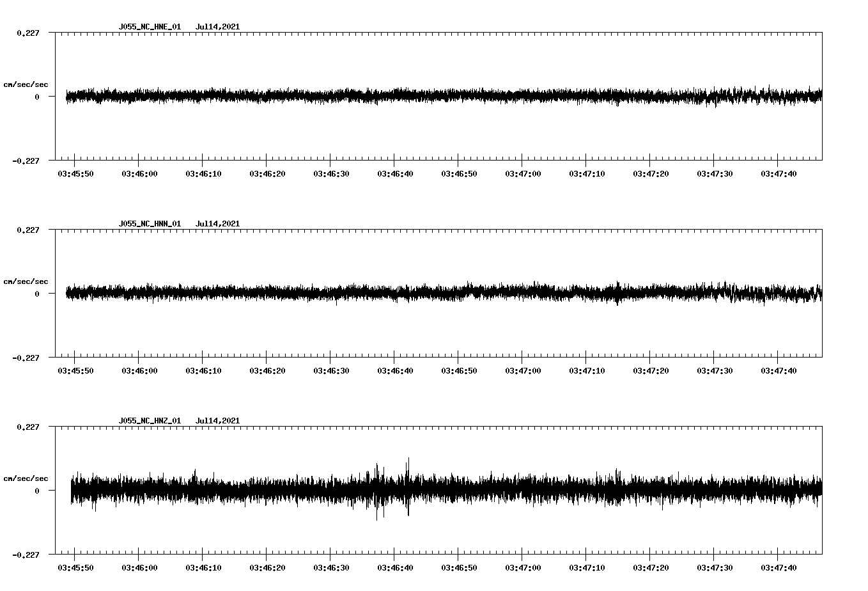This screenshot has height=591, width=868.
Task: Select the J055_NC_HNZ_01 channel title
Action: pos(149,421)
